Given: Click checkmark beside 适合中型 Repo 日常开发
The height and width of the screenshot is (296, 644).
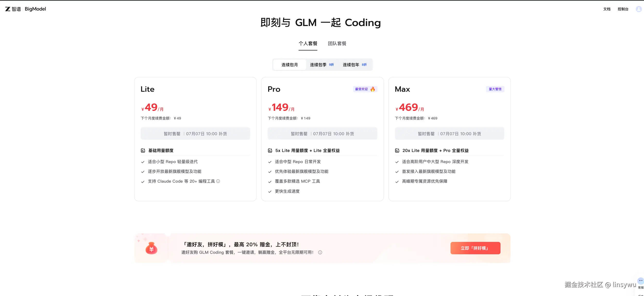Looking at the screenshot, I should point(270,162).
